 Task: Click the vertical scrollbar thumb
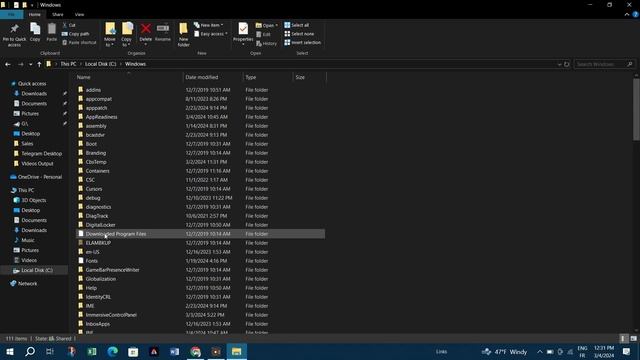(x=636, y=109)
